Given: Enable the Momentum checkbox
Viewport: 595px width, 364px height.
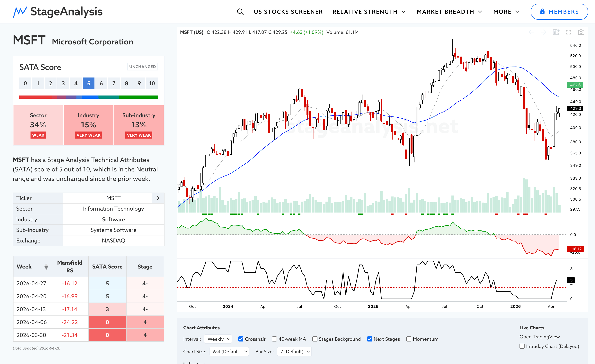Looking at the screenshot, I should [x=409, y=339].
